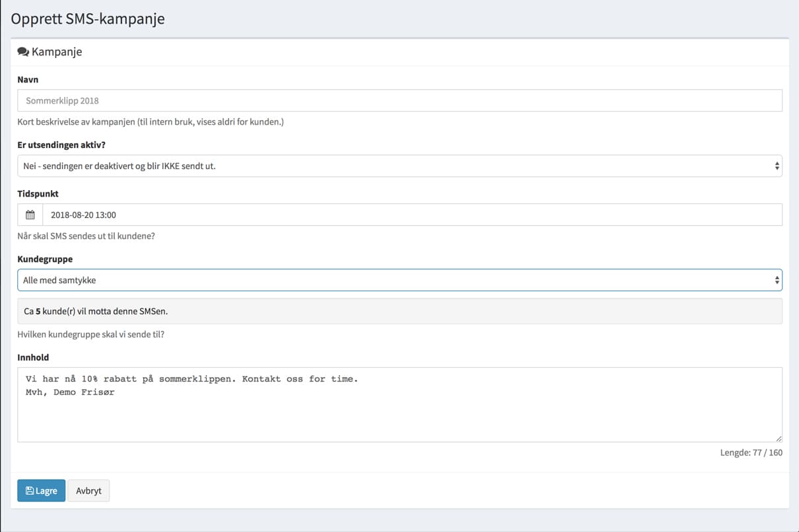Click the 'Kampanje' panel title
Screen dimensions: 799x532
[57, 51]
